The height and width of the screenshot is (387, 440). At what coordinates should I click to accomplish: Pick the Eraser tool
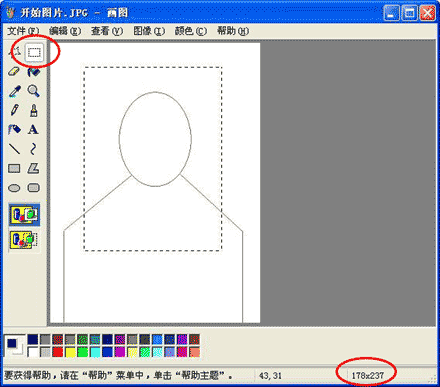point(14,72)
